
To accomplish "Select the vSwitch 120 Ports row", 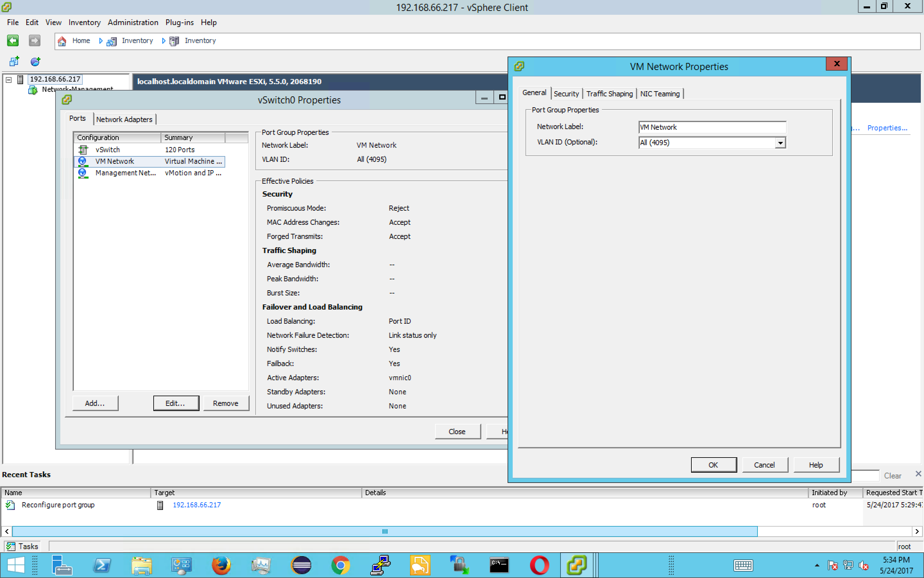I will 149,150.
